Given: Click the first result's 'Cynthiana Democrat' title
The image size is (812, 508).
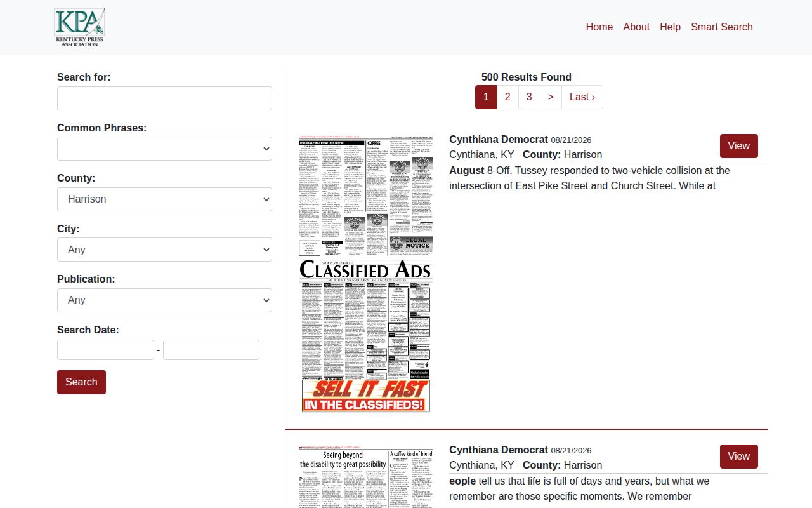Looking at the screenshot, I should [499, 139].
